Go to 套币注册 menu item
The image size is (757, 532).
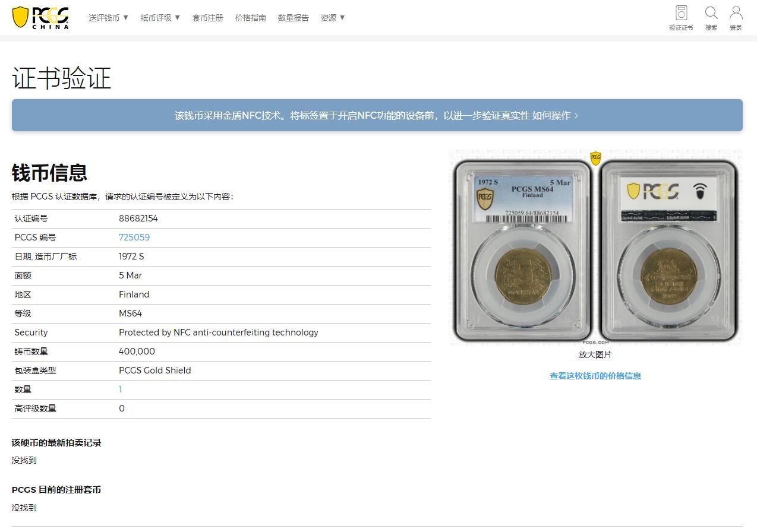(x=208, y=18)
